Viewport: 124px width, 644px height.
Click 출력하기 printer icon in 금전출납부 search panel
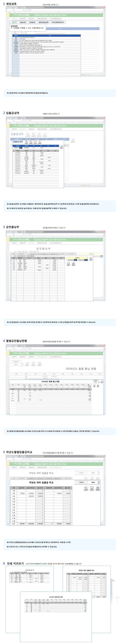pos(73,264)
